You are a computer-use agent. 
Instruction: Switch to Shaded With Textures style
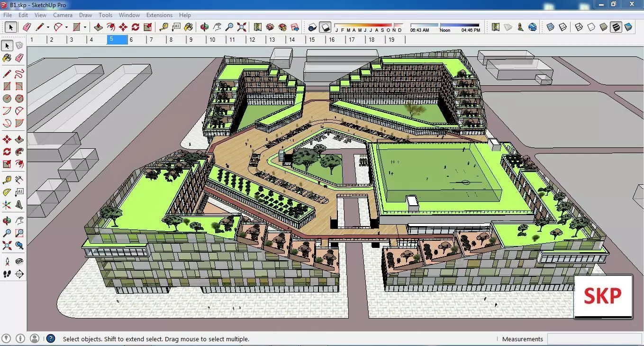coord(616,27)
